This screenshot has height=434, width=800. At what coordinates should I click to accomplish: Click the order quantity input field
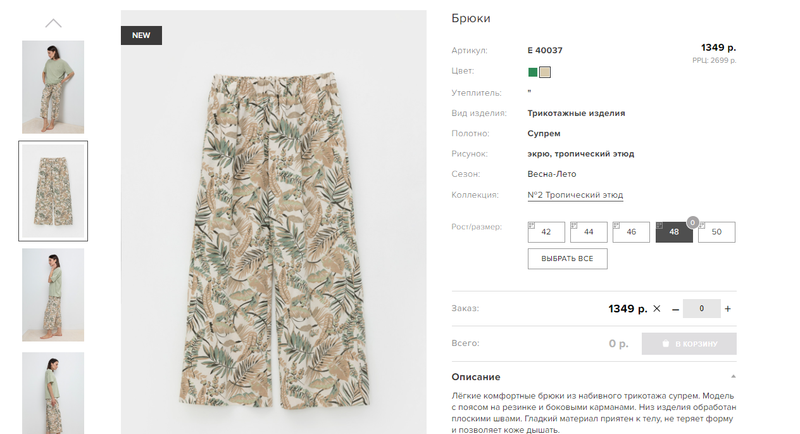click(702, 309)
